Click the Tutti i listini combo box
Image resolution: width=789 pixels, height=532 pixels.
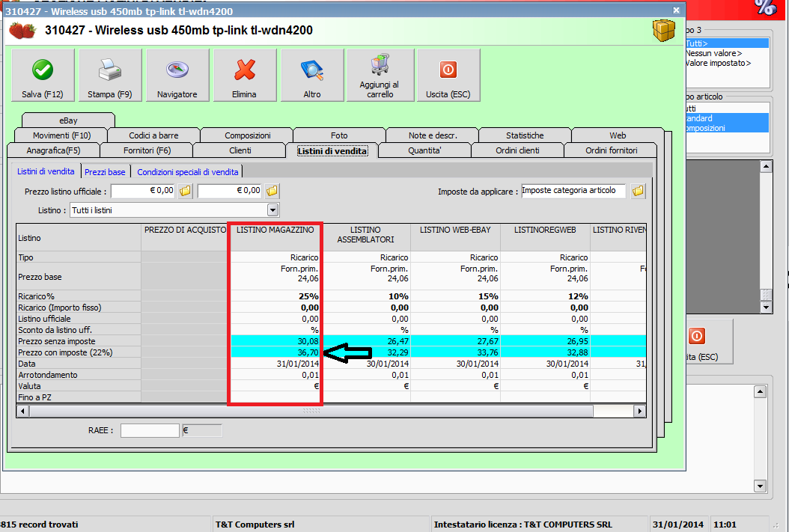point(174,210)
